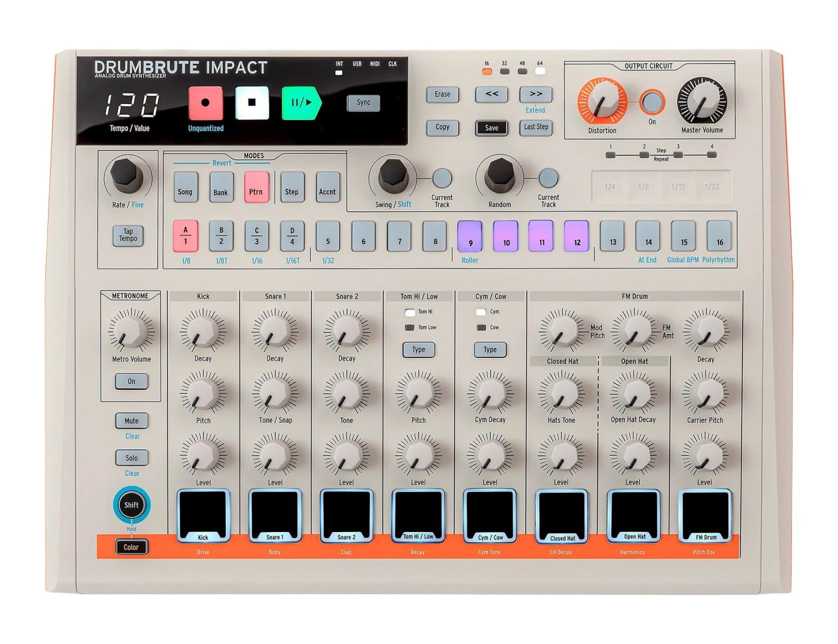This screenshot has width=838, height=644.
Task: Click the Hats Tone knob
Action: pos(561,392)
